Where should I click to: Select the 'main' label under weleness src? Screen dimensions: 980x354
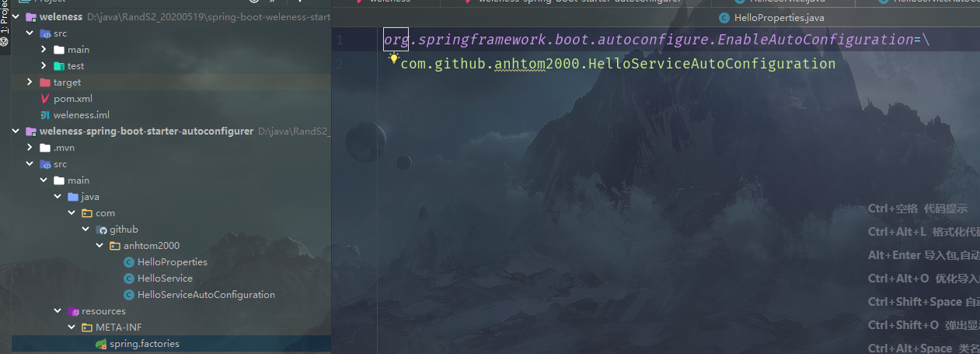[x=78, y=50]
